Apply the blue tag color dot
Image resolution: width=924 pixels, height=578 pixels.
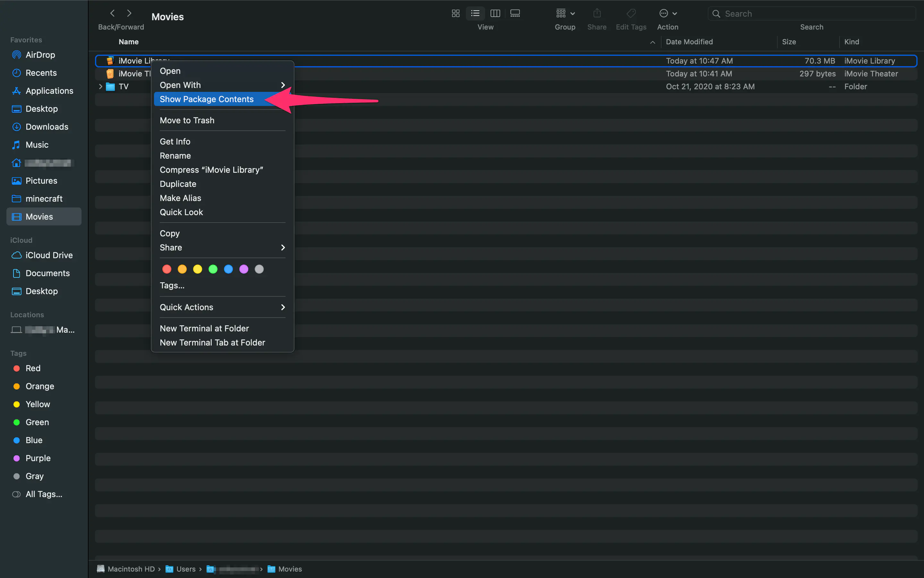(228, 269)
